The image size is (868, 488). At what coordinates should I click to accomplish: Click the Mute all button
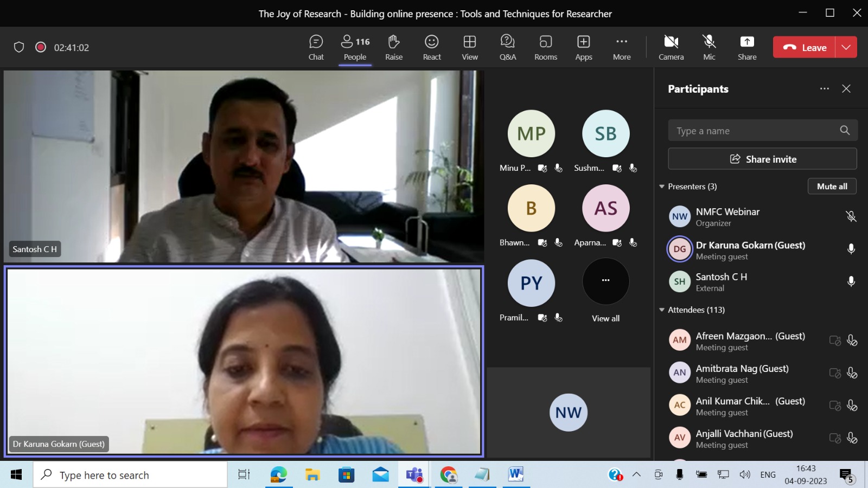pyautogui.click(x=832, y=187)
